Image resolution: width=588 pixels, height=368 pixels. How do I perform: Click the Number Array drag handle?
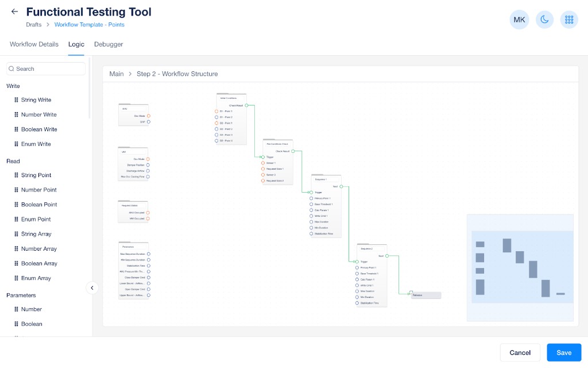(x=16, y=248)
